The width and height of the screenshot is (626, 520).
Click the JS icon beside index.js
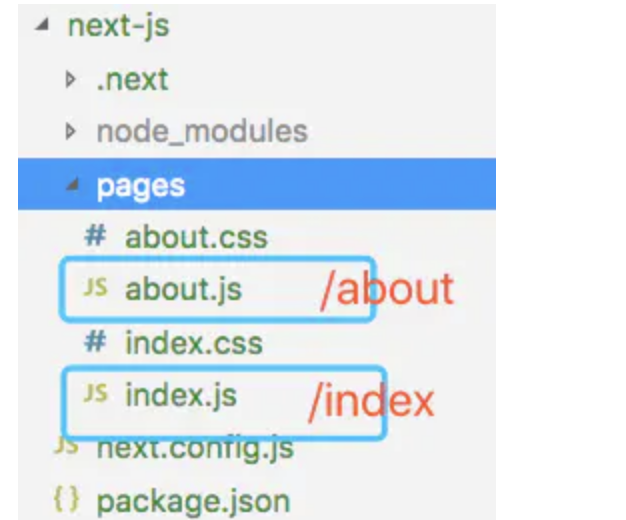tap(96, 394)
